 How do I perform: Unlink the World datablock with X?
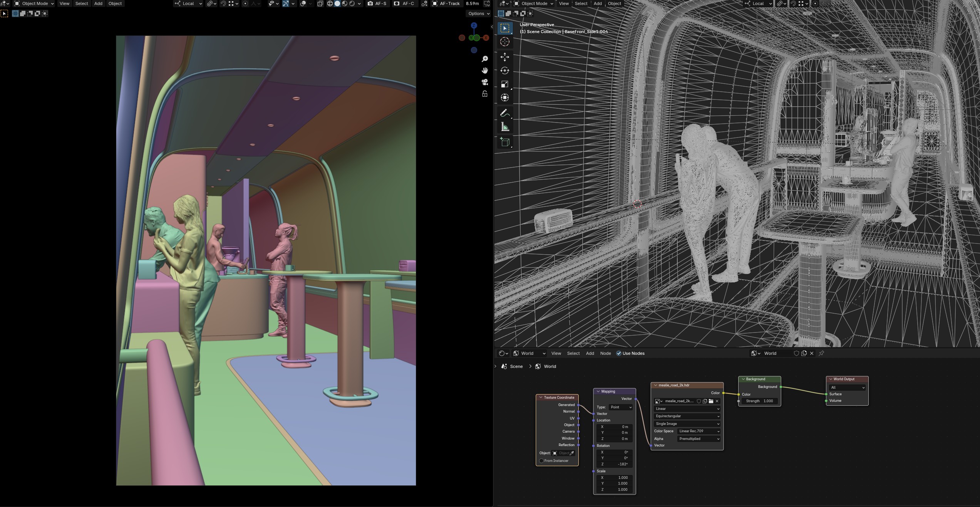coord(812,353)
